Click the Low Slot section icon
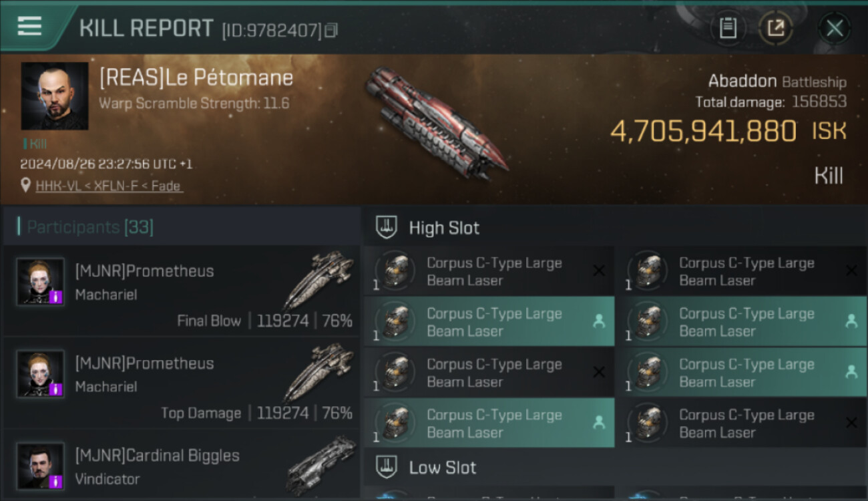This screenshot has height=501, width=868. coord(387,468)
